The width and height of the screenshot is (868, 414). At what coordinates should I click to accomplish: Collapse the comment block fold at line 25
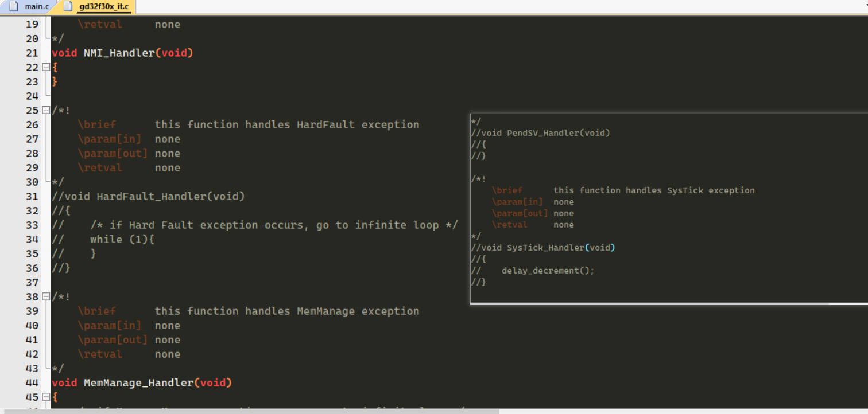tap(46, 110)
